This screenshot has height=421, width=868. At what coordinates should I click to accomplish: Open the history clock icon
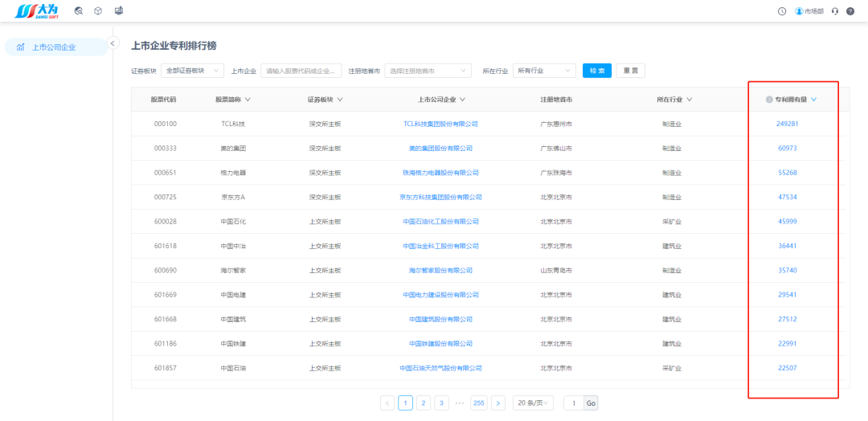pyautogui.click(x=782, y=11)
